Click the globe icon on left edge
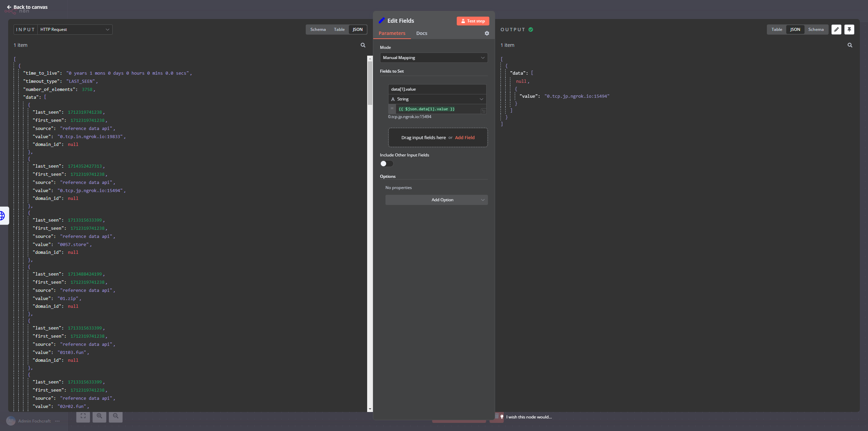 coord(3,215)
